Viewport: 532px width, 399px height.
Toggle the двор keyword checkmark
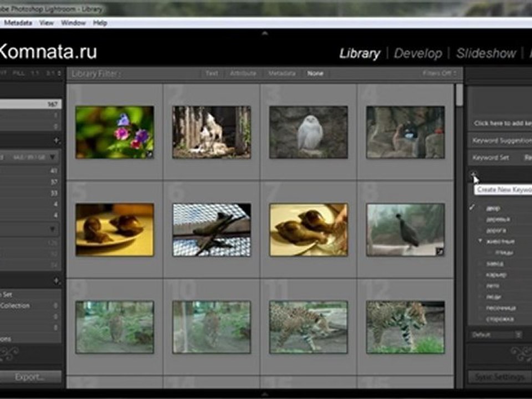(x=472, y=208)
